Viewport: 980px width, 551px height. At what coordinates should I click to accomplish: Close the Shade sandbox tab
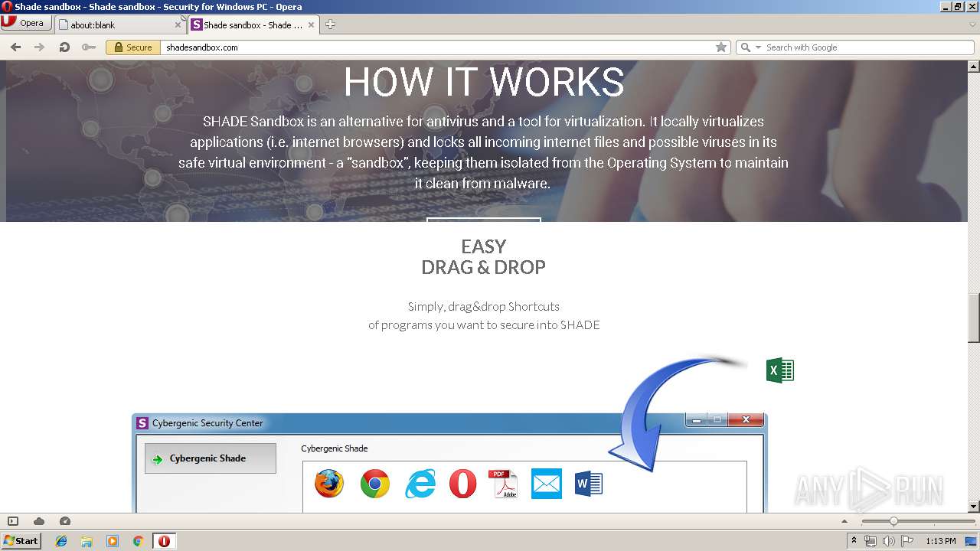click(x=312, y=24)
